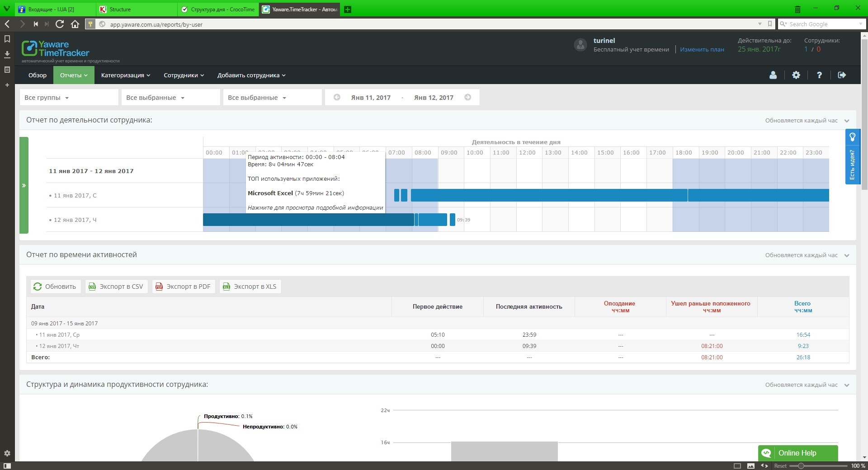Open the Категоризация menu

(x=125, y=75)
